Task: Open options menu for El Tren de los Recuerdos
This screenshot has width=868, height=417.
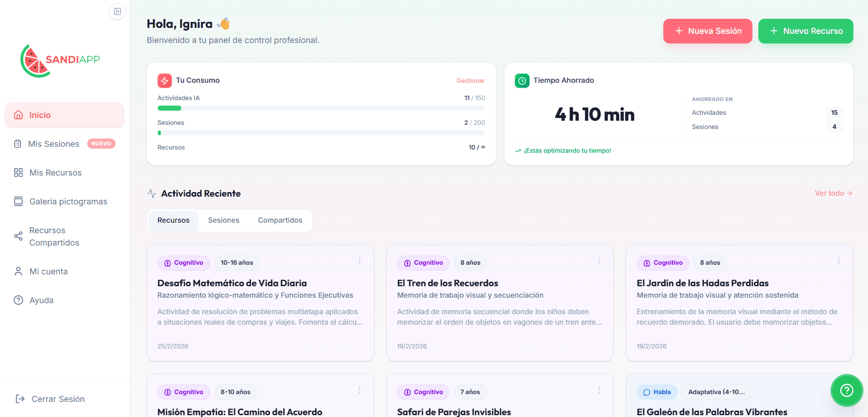Action: 599,262
